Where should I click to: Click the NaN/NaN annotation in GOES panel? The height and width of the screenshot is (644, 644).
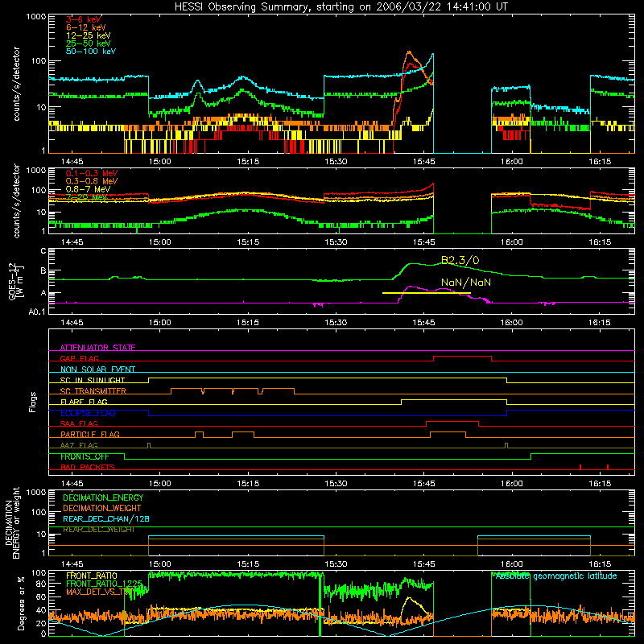pyautogui.click(x=466, y=283)
